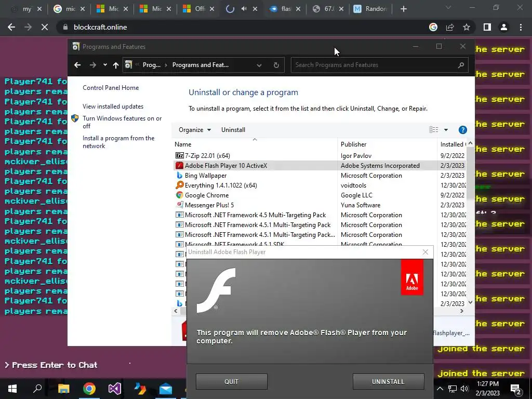532x399 pixels.
Task: Click the Programs and Feat... breadcrumb
Action: [201, 65]
